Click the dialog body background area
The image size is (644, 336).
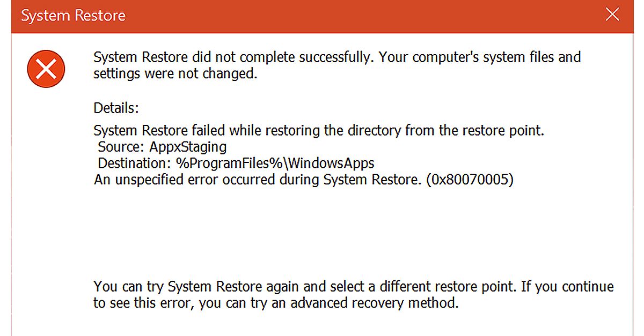point(322,230)
